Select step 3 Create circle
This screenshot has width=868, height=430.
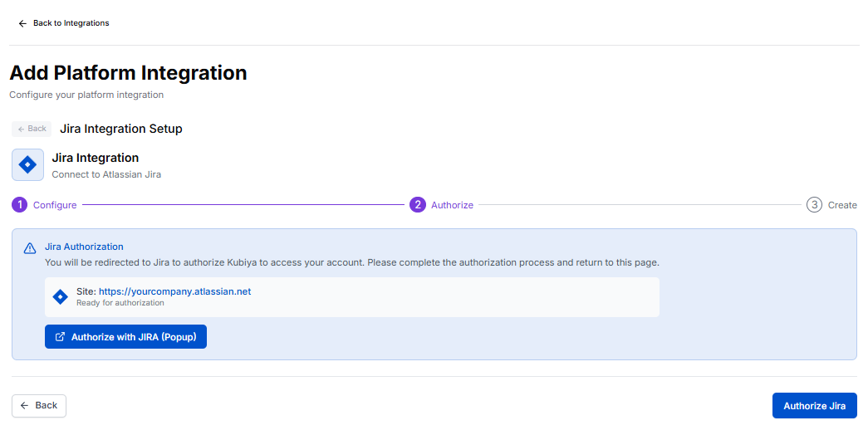point(814,205)
